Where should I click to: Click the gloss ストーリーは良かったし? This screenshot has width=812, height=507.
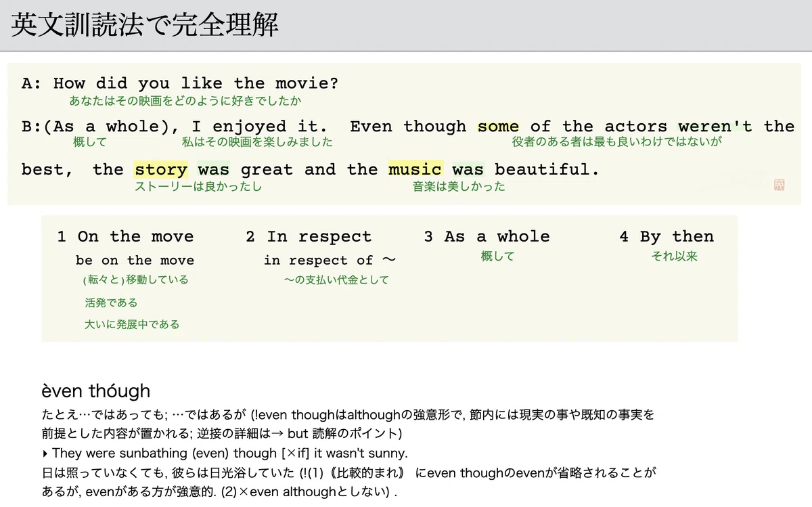198,186
